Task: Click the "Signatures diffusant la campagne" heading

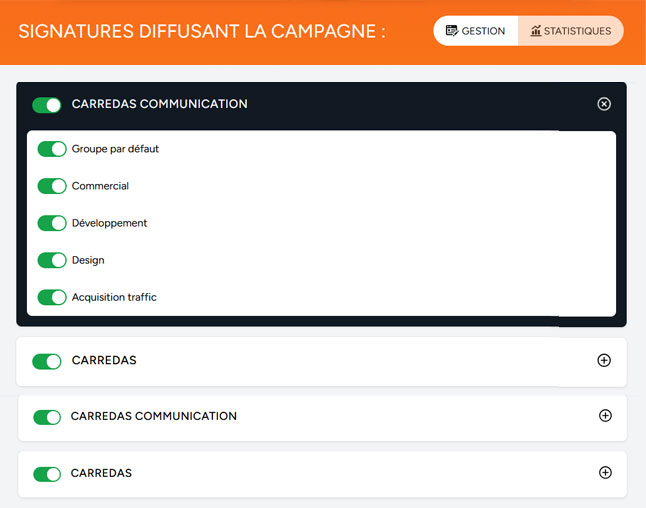Action: pyautogui.click(x=202, y=31)
